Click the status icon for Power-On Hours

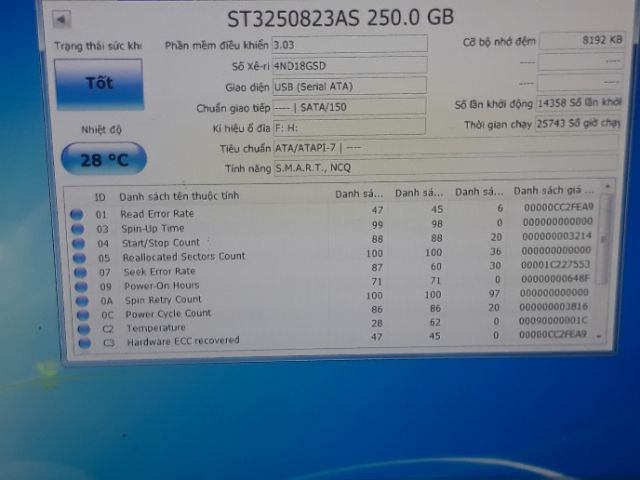pyautogui.click(x=81, y=287)
